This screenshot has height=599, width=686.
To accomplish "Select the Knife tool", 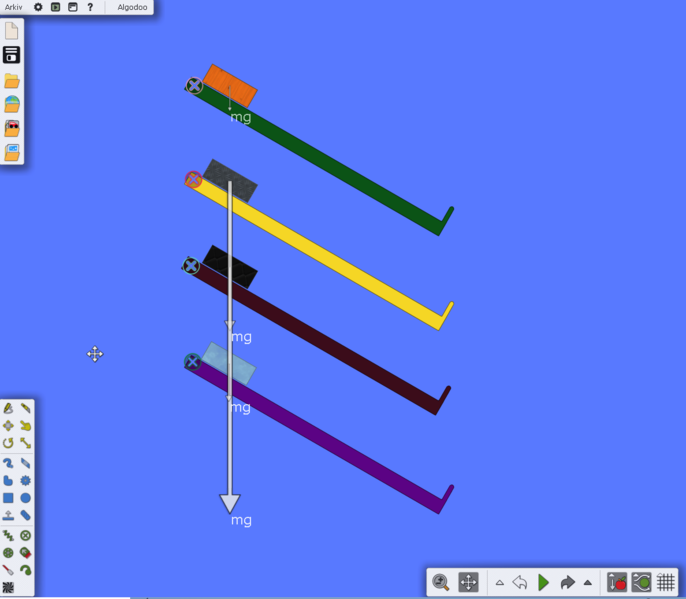I will (25, 408).
